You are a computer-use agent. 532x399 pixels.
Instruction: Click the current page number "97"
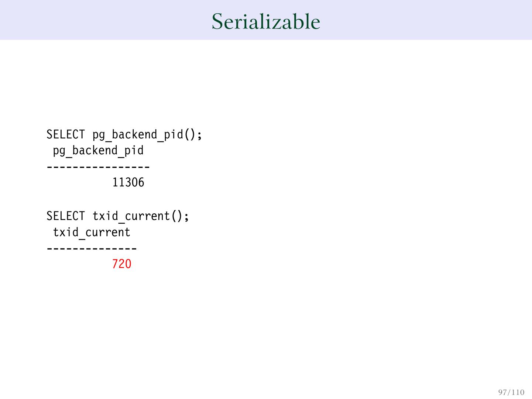click(x=502, y=392)
